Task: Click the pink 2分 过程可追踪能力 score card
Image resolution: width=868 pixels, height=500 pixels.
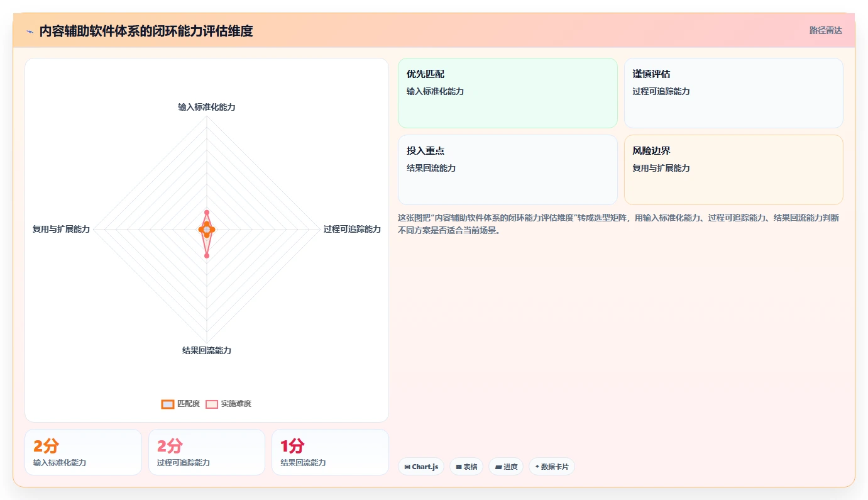Action: (x=207, y=452)
